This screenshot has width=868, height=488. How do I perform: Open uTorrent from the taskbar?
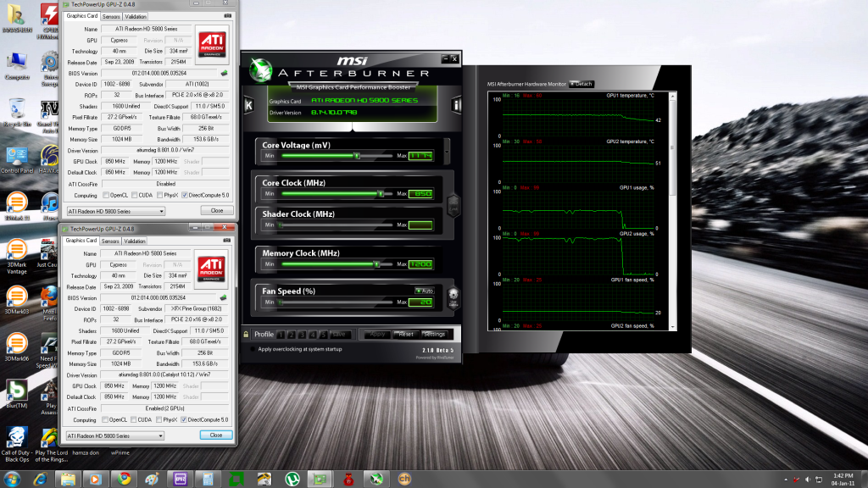point(292,479)
